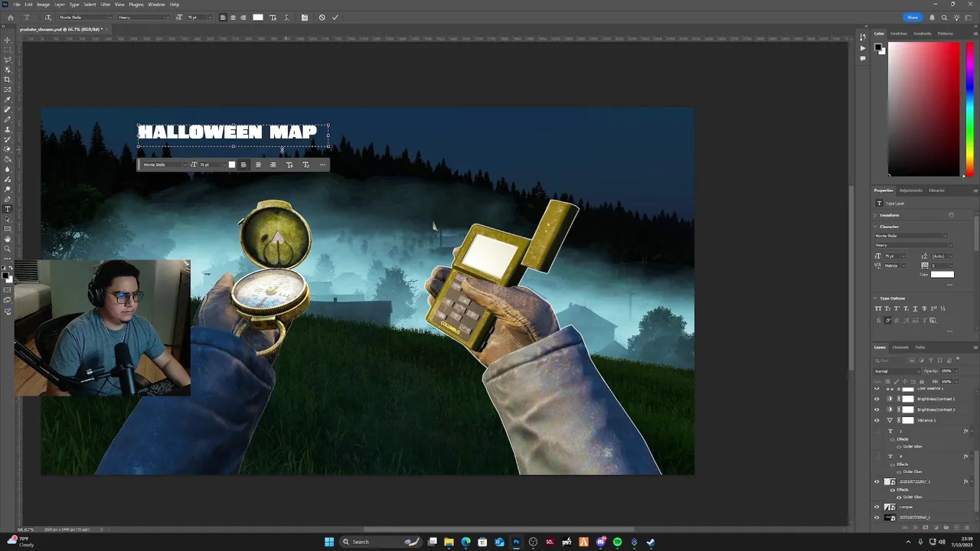The height and width of the screenshot is (551, 980).
Task: Adjust hue slider in Color panel
Action: point(970,109)
